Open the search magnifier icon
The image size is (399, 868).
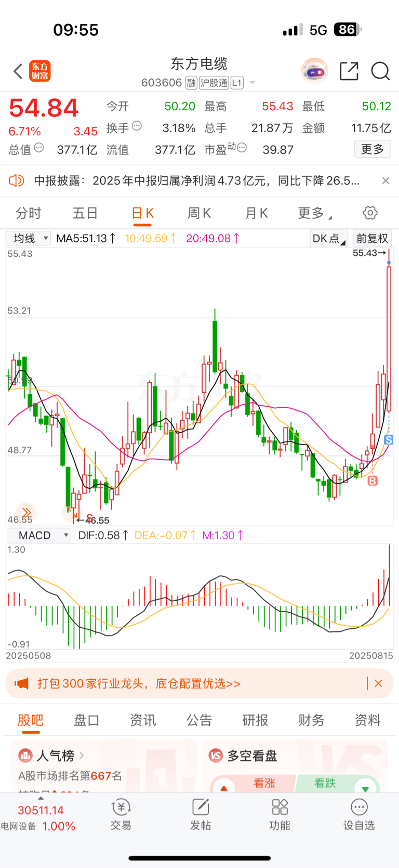(380, 71)
